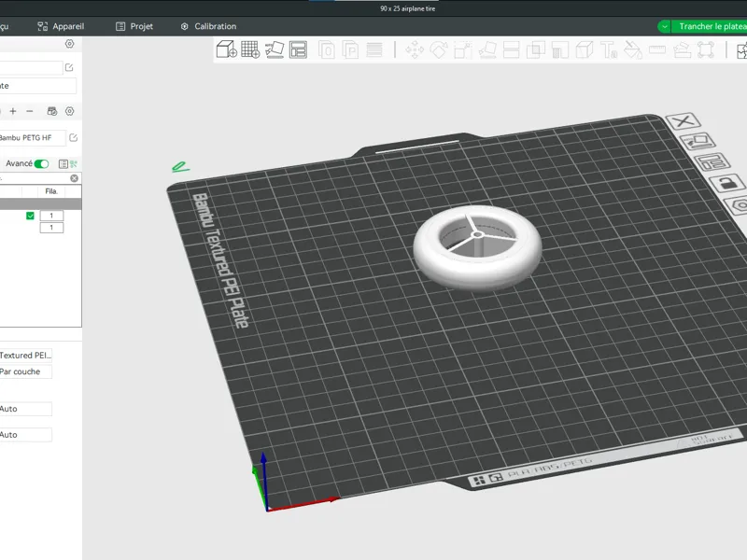Open the Par couche sequence dropdown

coord(26,371)
